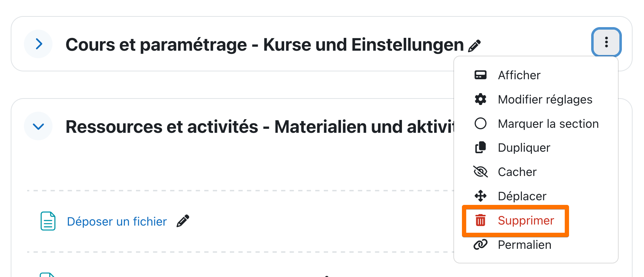Click the Supprimer delete option
Viewport: 644px width, 277px height.
525,221
